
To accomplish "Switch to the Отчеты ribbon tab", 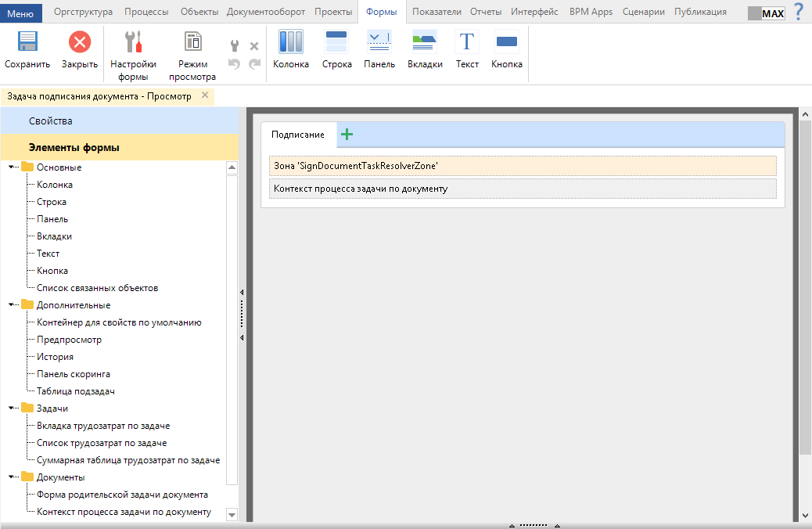I will pos(485,12).
